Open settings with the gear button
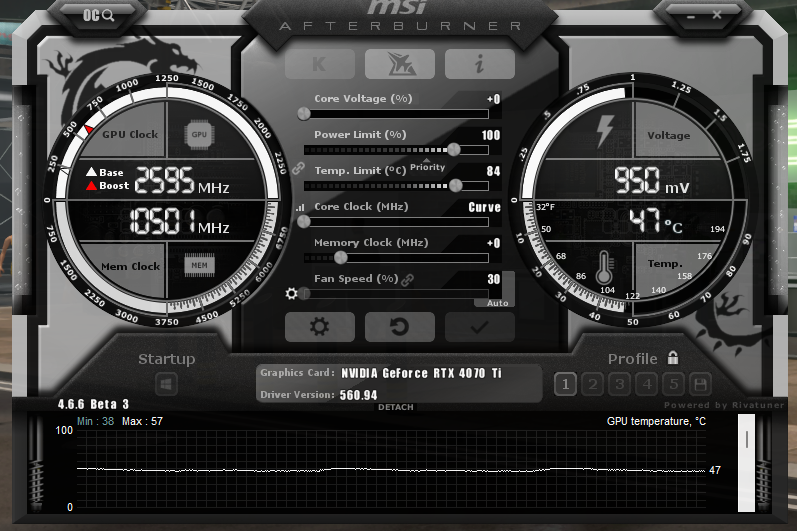Viewport: 797px width, 531px height. (x=320, y=327)
